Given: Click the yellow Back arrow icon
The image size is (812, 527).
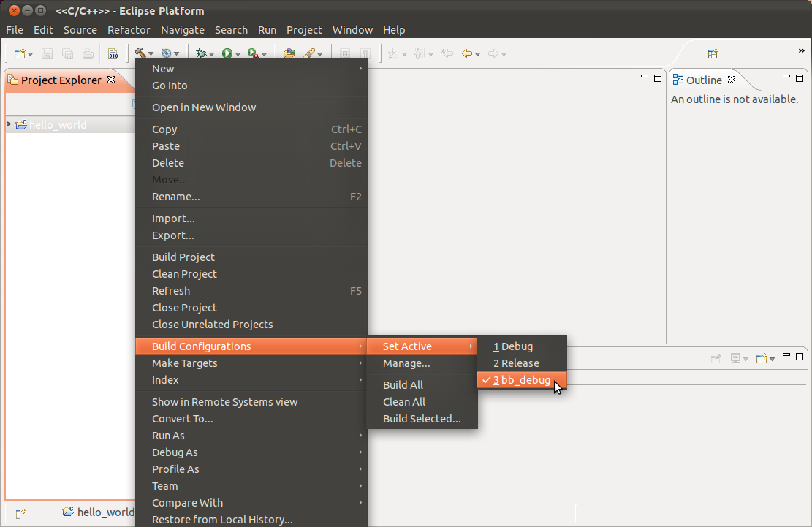Looking at the screenshot, I should tap(467, 53).
